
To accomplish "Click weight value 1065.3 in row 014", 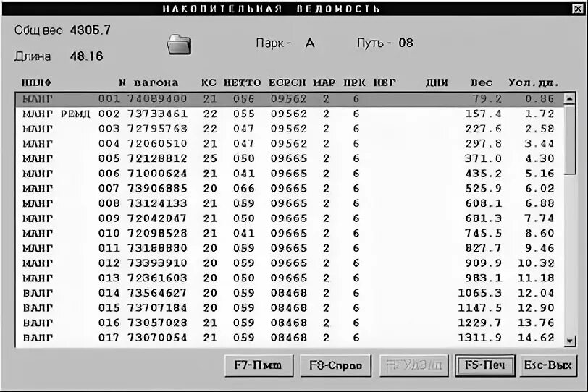I will (479, 293).
